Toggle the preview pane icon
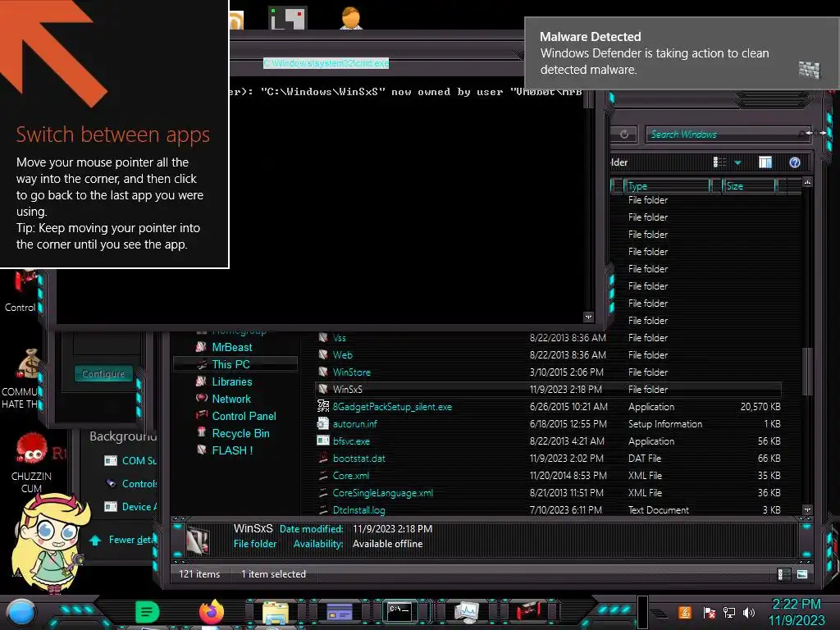The width and height of the screenshot is (840, 630). (765, 162)
